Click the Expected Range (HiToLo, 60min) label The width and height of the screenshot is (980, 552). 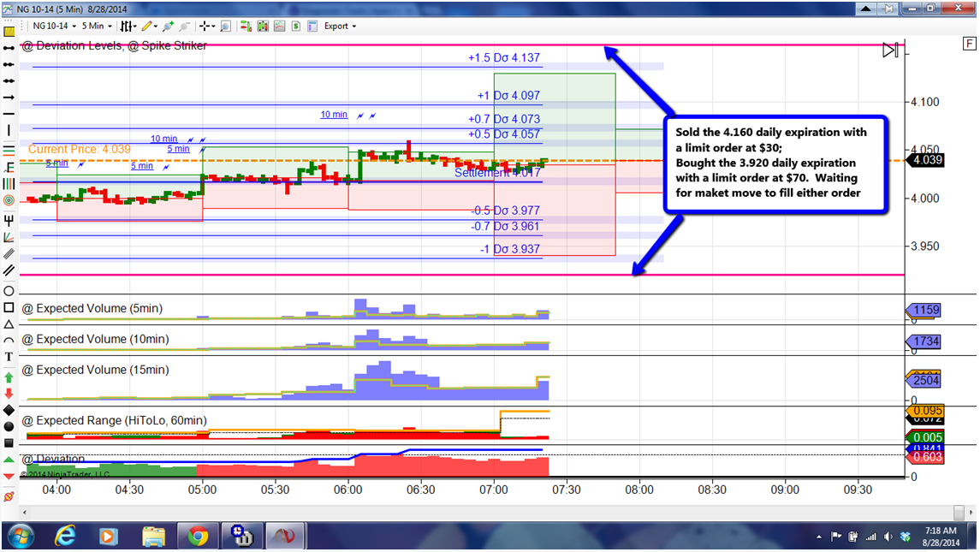(115, 421)
